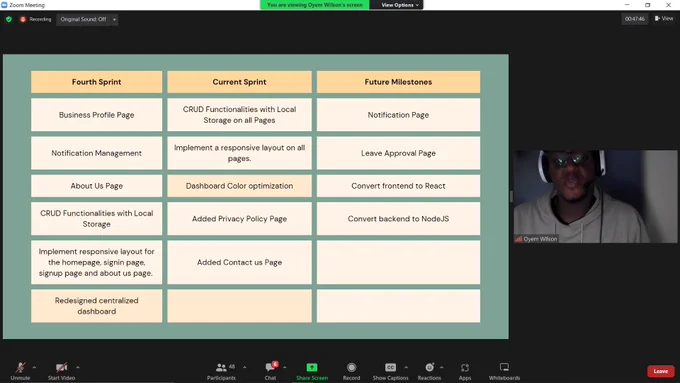Click the Start Video camera icon

[62, 367]
